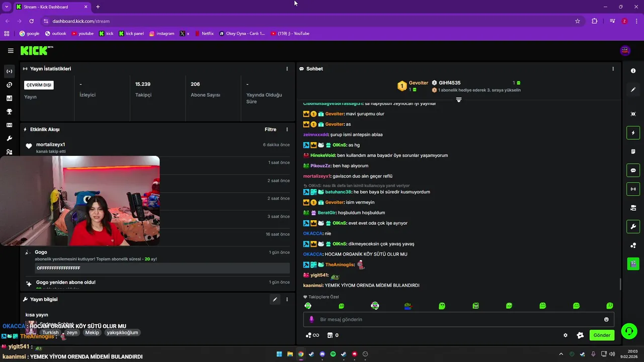Pick the first headphone emote in emote row
The height and width of the screenshot is (362, 644).
coord(308,306)
